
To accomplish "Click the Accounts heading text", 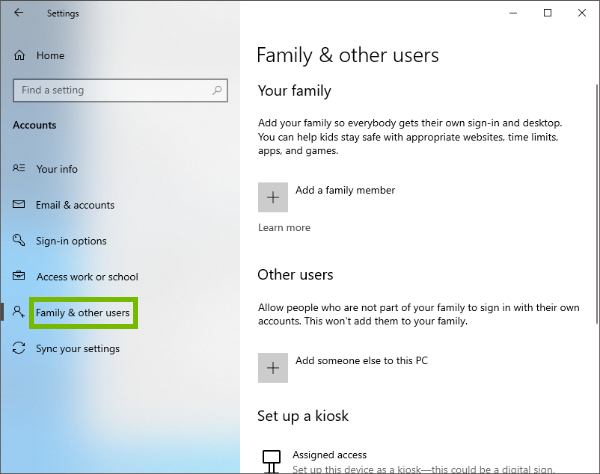I will click(x=34, y=125).
